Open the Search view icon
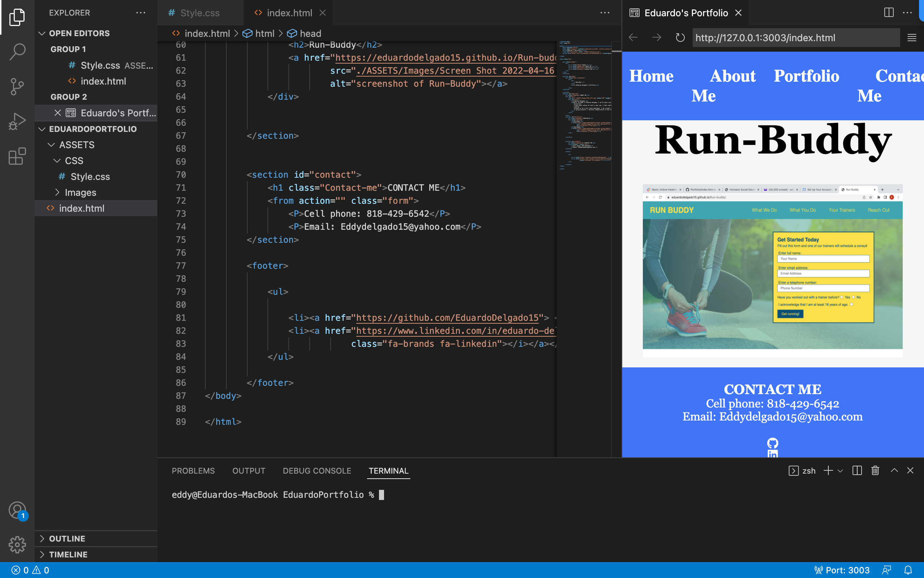The image size is (924, 578). [x=17, y=52]
